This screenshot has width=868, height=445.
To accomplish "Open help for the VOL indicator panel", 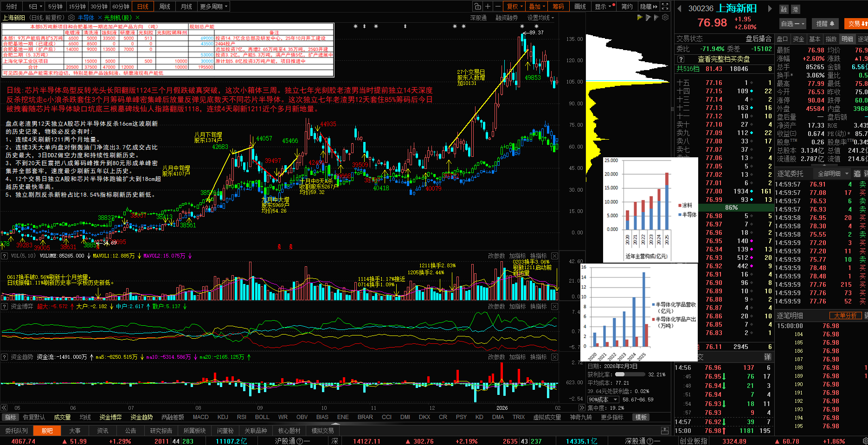I will [4, 256].
